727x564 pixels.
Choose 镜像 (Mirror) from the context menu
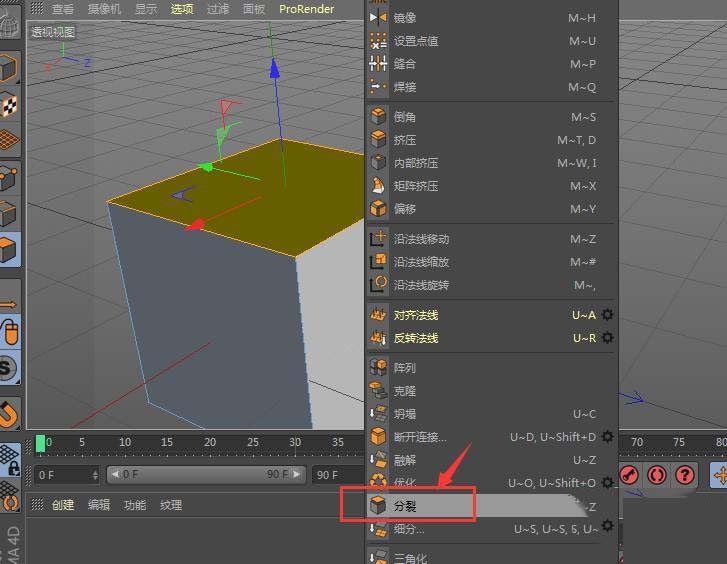point(491,18)
